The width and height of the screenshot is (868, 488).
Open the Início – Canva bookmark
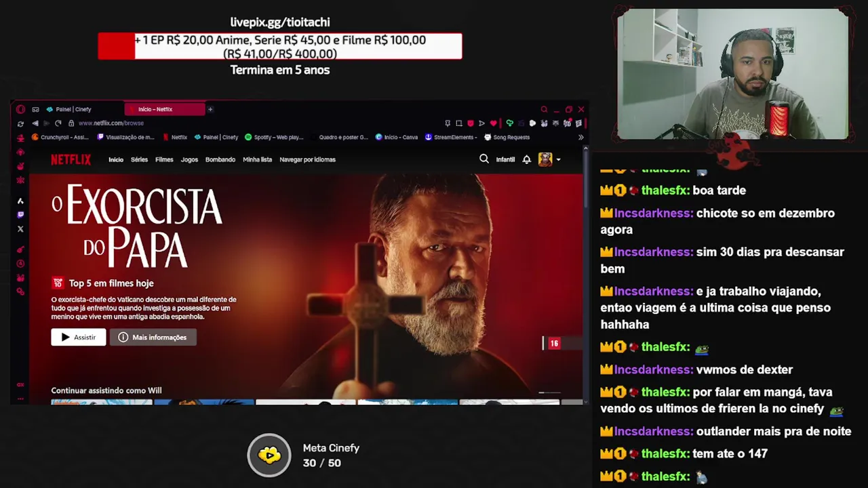pos(397,137)
